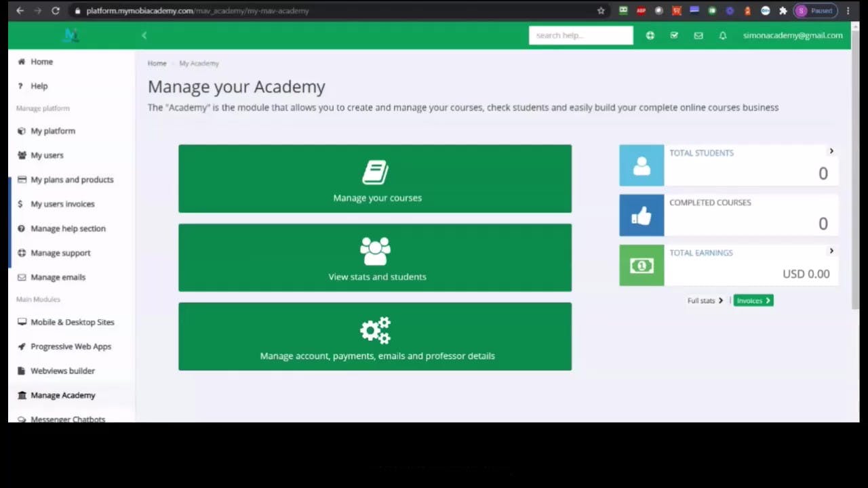Click the search help input field

(580, 35)
